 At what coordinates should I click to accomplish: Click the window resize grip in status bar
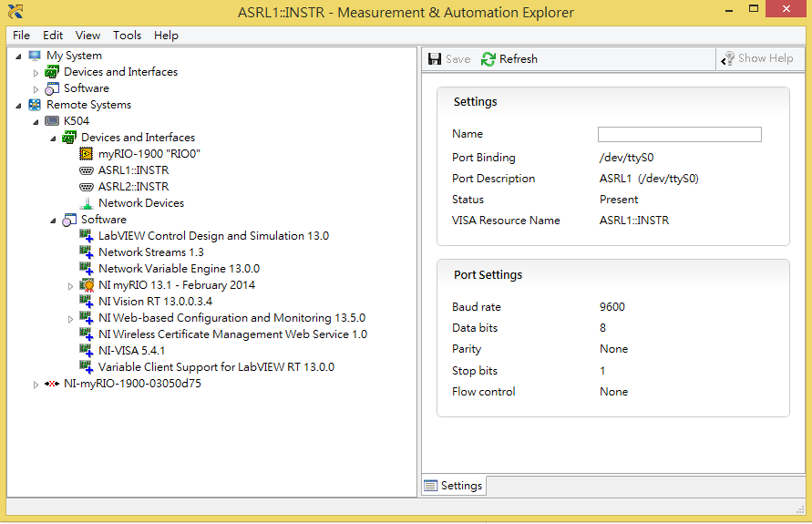799,509
